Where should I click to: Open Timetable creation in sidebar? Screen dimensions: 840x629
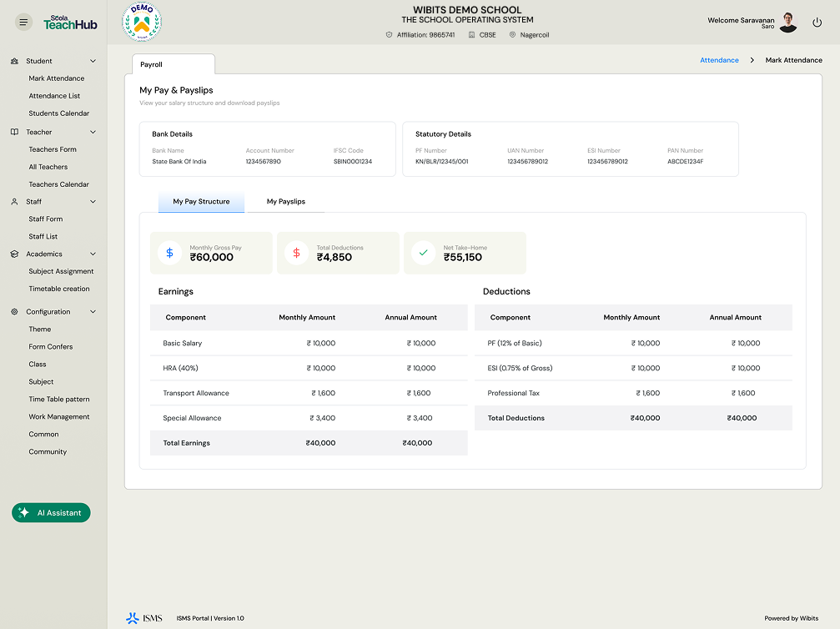[x=59, y=289]
